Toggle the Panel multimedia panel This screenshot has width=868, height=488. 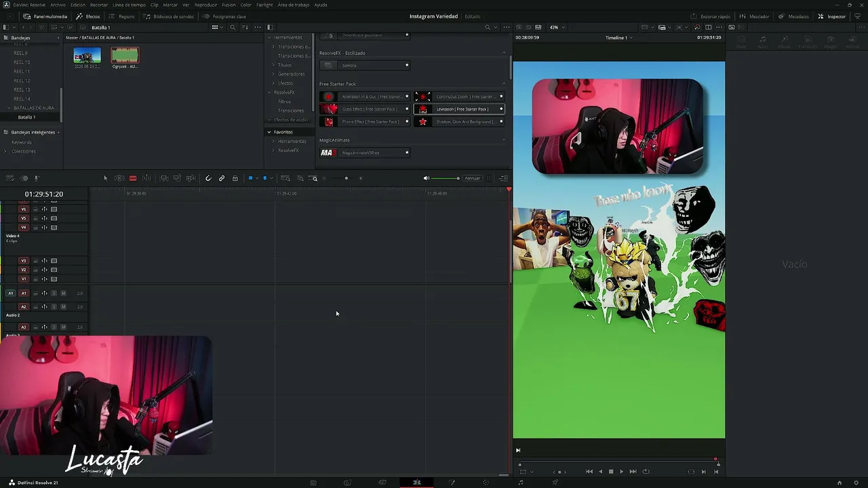pos(45,16)
